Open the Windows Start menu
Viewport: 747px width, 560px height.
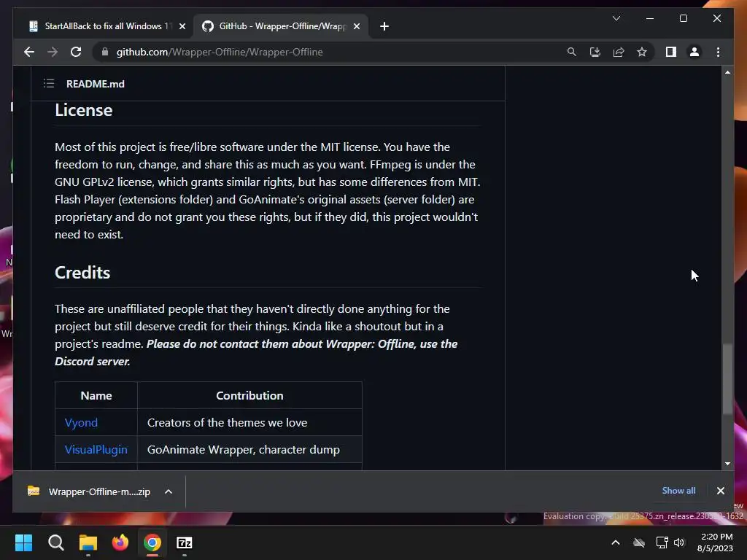point(23,542)
